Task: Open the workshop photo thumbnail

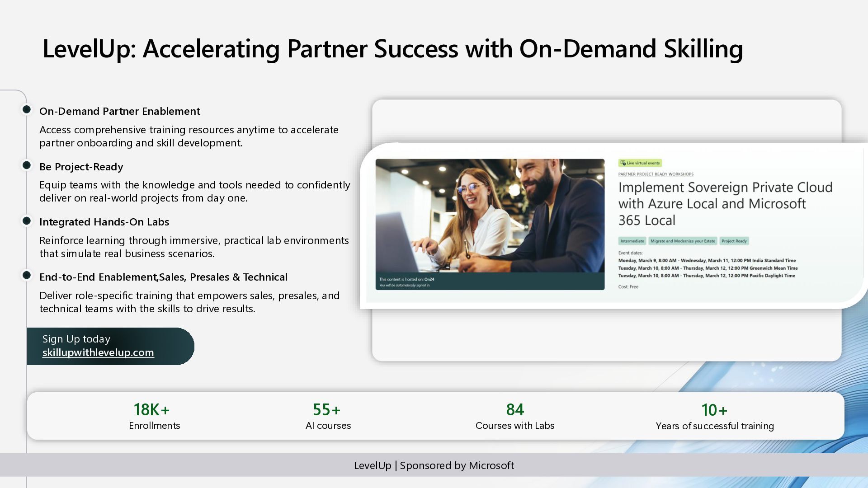Action: (490, 216)
